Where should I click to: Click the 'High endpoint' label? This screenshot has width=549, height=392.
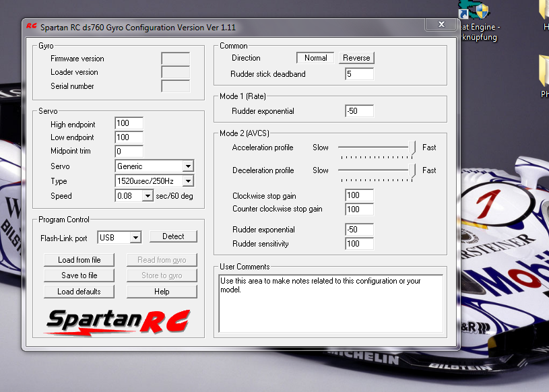[73, 125]
